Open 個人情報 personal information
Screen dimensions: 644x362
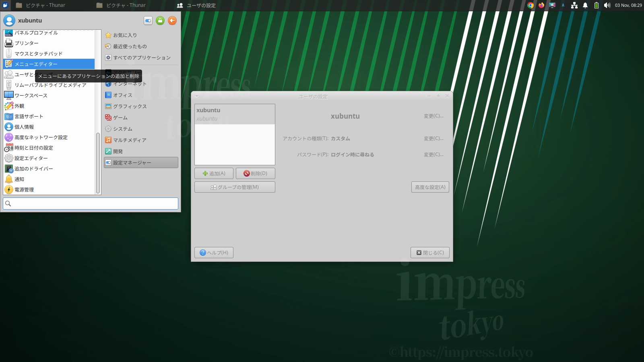pos(49,127)
